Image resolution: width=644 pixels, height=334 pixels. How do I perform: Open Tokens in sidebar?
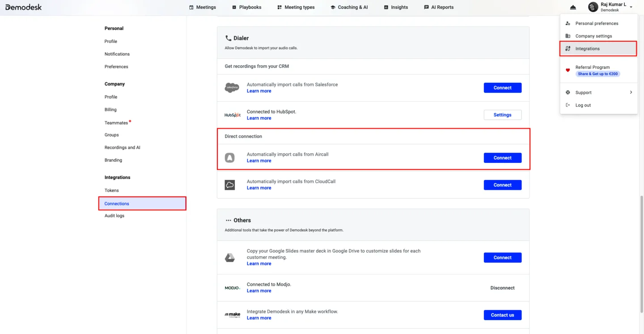(x=112, y=190)
